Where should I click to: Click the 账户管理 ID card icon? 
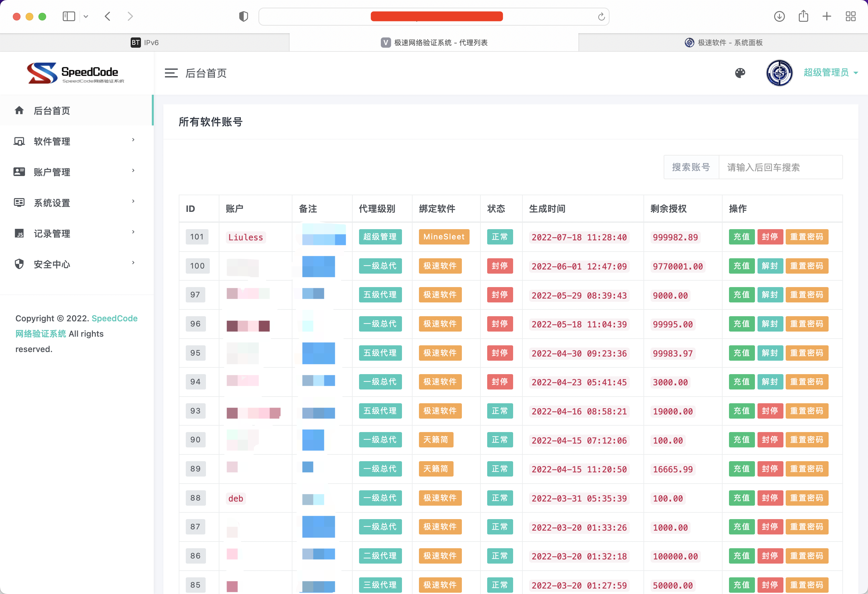[x=19, y=172]
